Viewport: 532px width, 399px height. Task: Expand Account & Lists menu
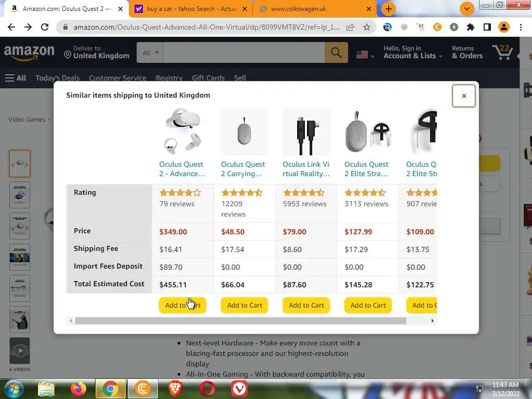tap(413, 52)
